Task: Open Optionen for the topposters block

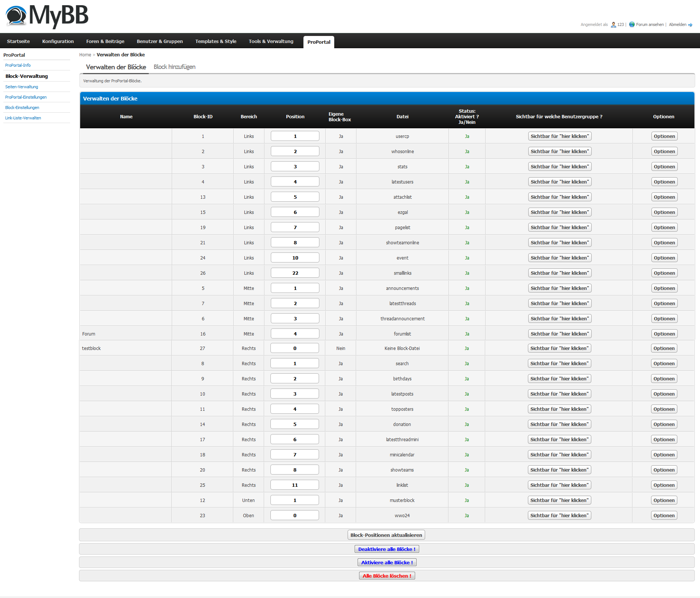Action: point(664,409)
